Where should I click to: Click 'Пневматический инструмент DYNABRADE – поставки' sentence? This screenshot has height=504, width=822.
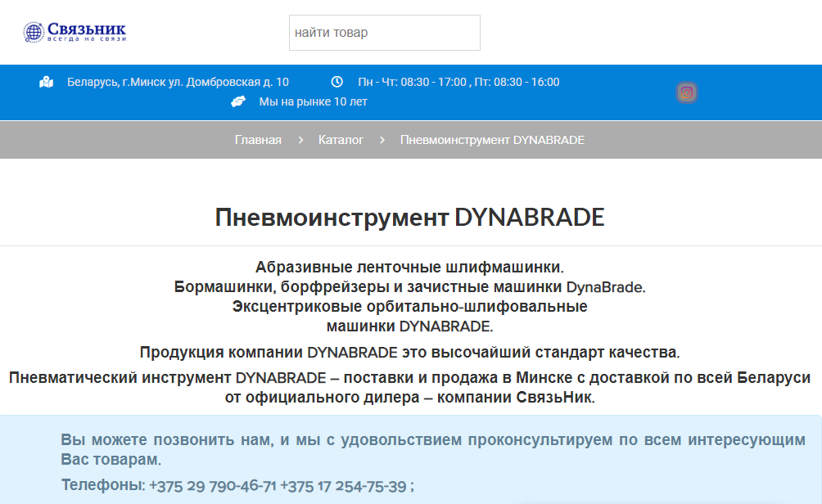pos(409,387)
